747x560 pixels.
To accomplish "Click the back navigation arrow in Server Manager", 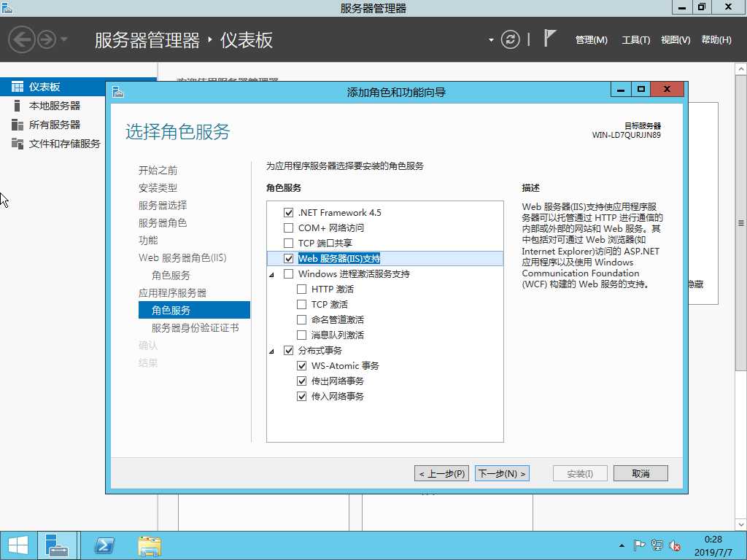I will pyautogui.click(x=22, y=39).
